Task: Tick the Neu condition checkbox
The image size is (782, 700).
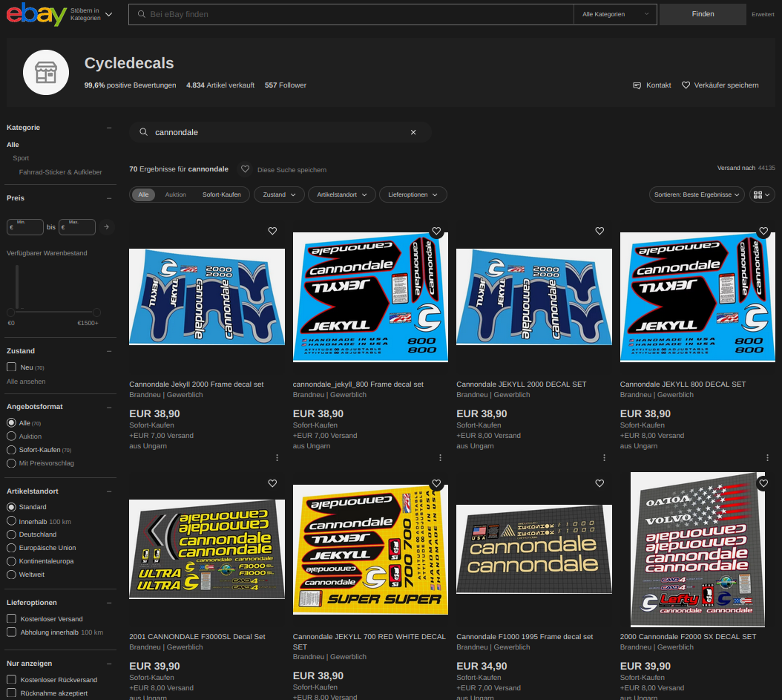Action: pyautogui.click(x=11, y=367)
